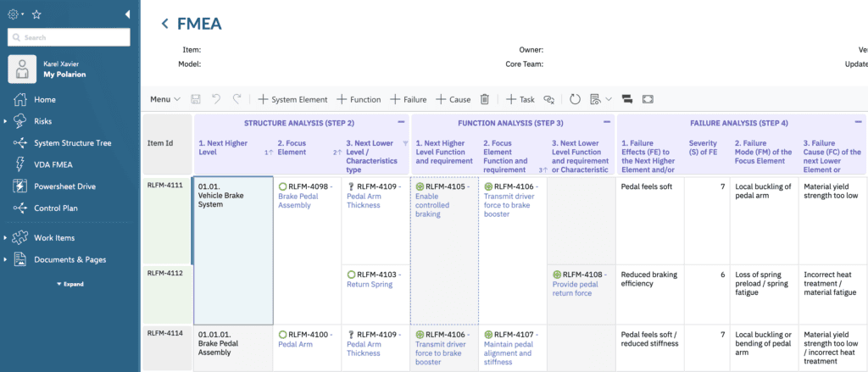This screenshot has width=868, height=372.
Task: Expand the Risks tree node
Action: 6,121
